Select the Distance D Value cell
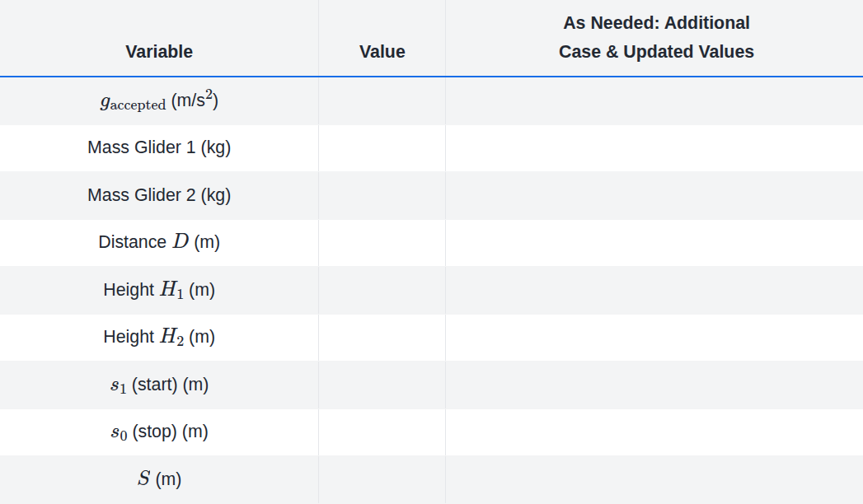The height and width of the screenshot is (504, 863). click(382, 242)
